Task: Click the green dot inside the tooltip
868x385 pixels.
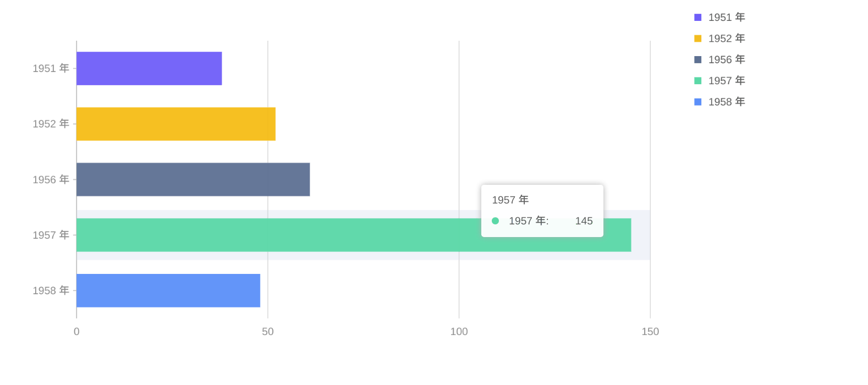Action: click(495, 221)
